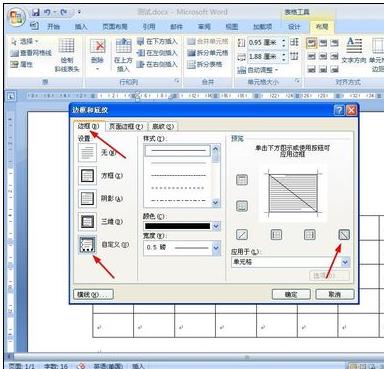Toggle the top border preview button
Image resolution: width=384 pixels, height=369 pixels.
tap(242, 180)
